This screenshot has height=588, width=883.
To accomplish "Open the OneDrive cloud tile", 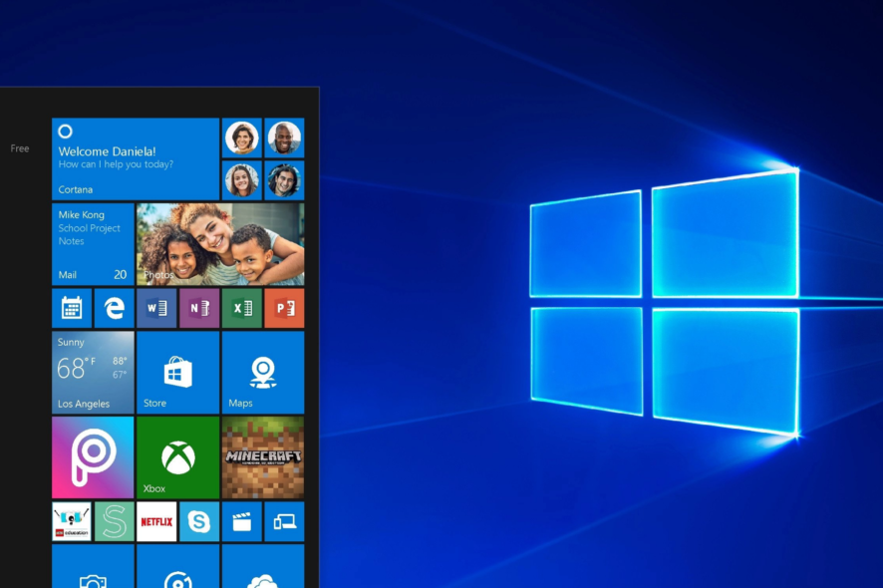I will coord(263,566).
